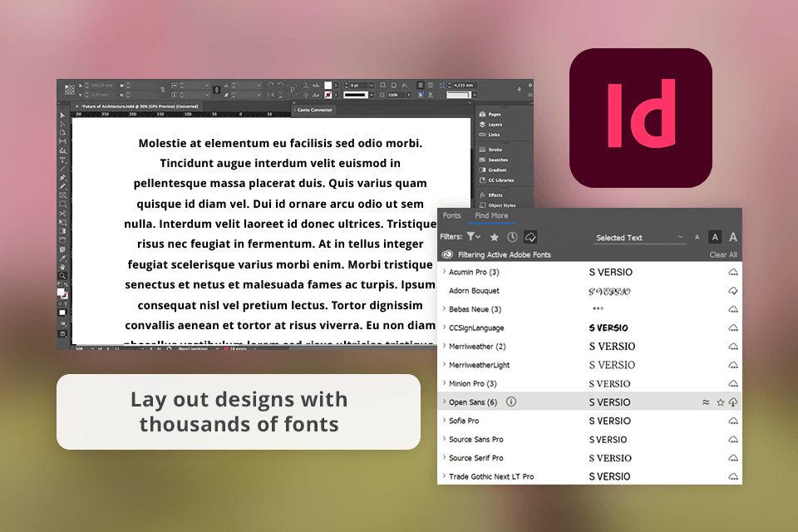Viewport: 798px width, 532px height.
Task: Set large sample text size
Action: pos(733,237)
